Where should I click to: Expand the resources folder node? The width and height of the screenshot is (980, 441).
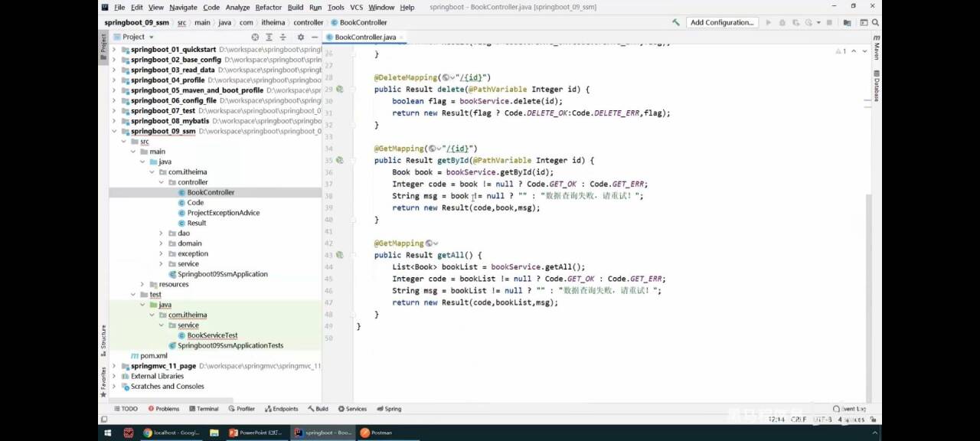pos(142,285)
